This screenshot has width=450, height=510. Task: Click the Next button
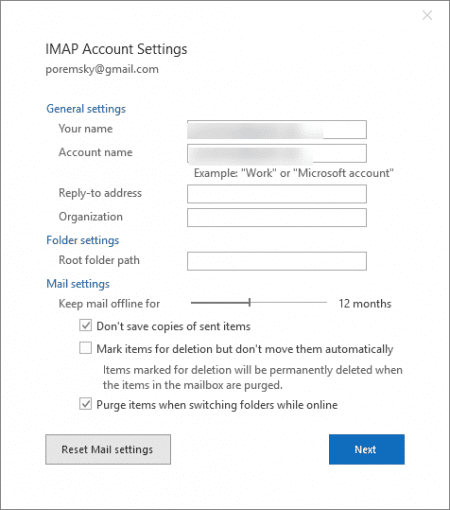pyautogui.click(x=367, y=449)
